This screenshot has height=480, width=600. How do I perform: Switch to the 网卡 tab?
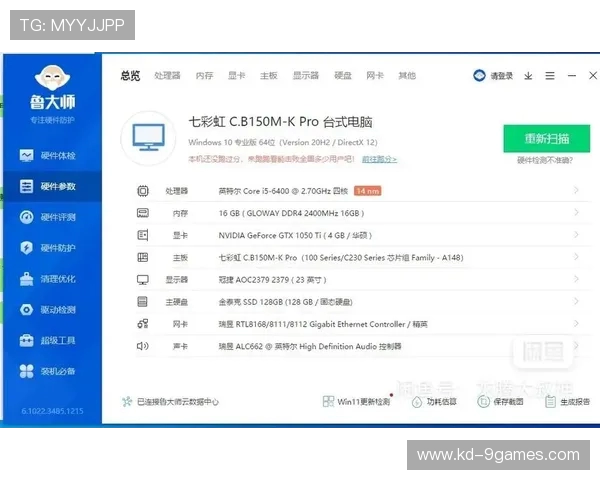click(x=375, y=76)
